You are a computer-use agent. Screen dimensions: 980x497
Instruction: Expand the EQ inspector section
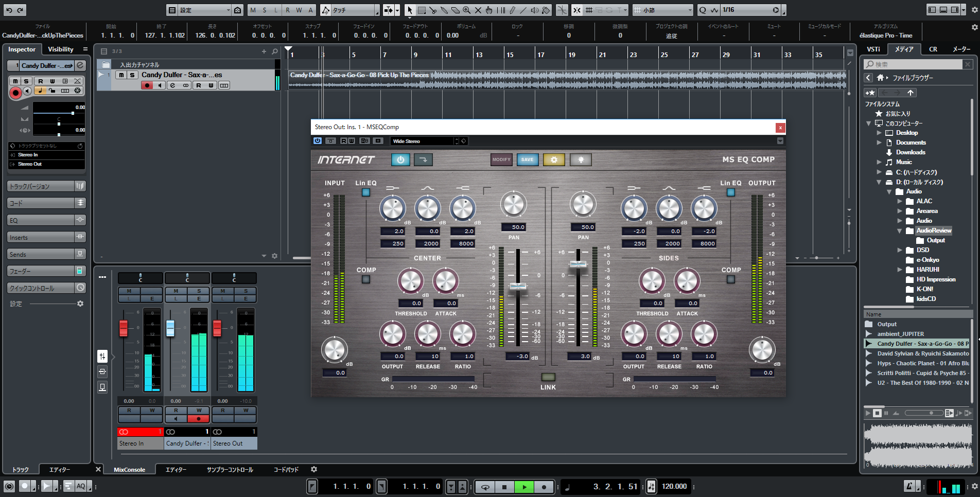point(47,220)
